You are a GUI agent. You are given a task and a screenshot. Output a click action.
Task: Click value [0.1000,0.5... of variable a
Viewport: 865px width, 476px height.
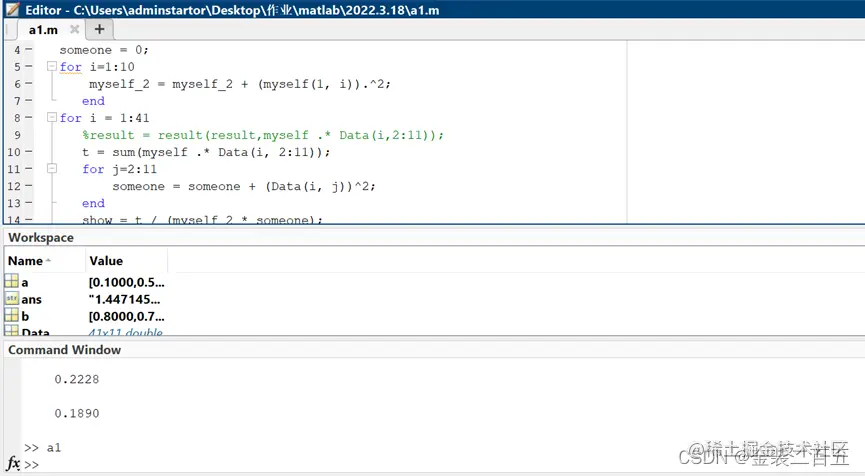point(126,282)
